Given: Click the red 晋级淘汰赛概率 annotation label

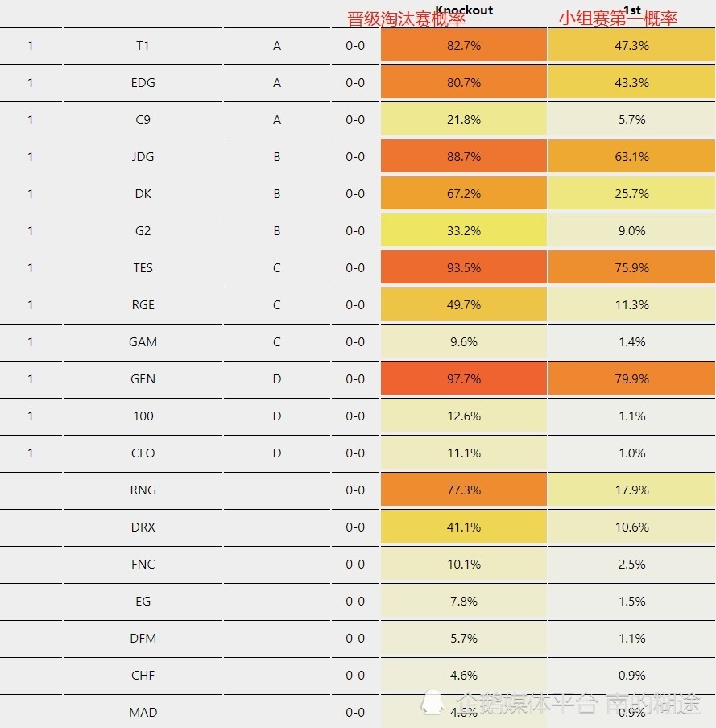Looking at the screenshot, I should point(406,20).
